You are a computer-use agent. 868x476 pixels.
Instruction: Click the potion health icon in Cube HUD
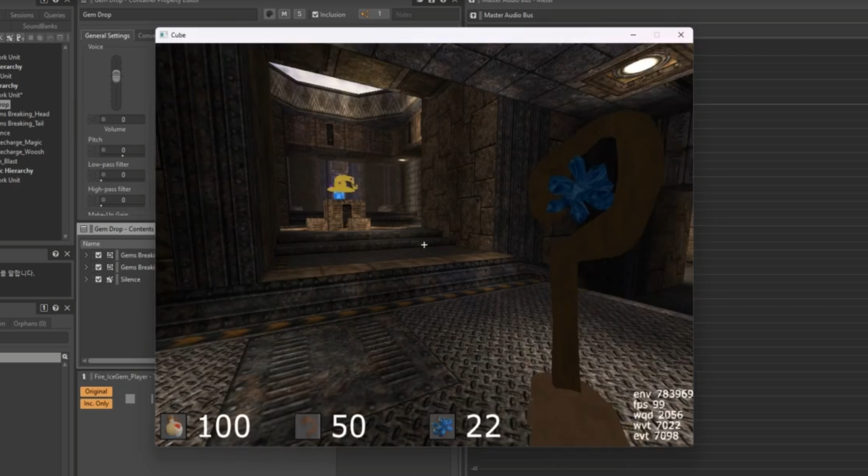[x=174, y=427]
